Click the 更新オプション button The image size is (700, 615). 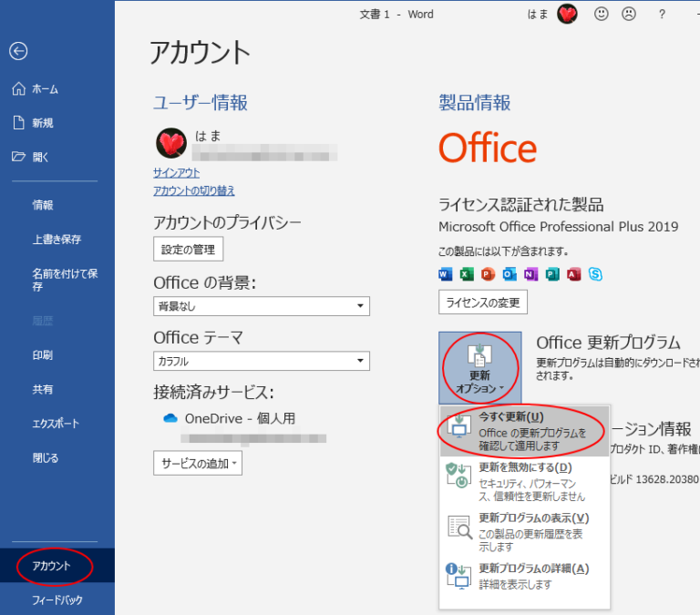point(480,367)
